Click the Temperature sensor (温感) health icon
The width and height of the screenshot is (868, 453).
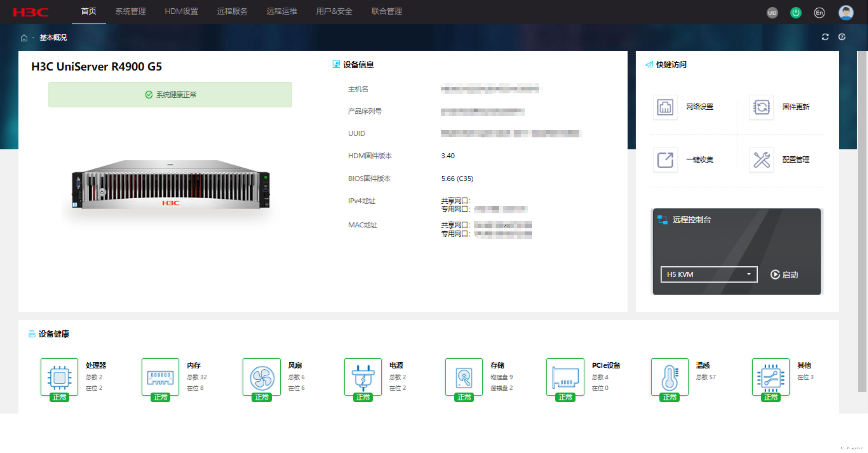point(670,377)
